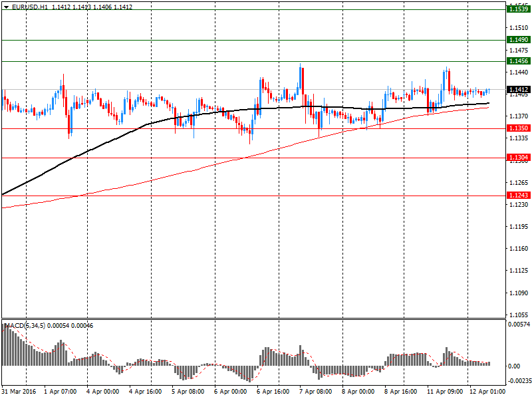
Task: Click the 1.1539 green resistance label
Action: (519, 9)
